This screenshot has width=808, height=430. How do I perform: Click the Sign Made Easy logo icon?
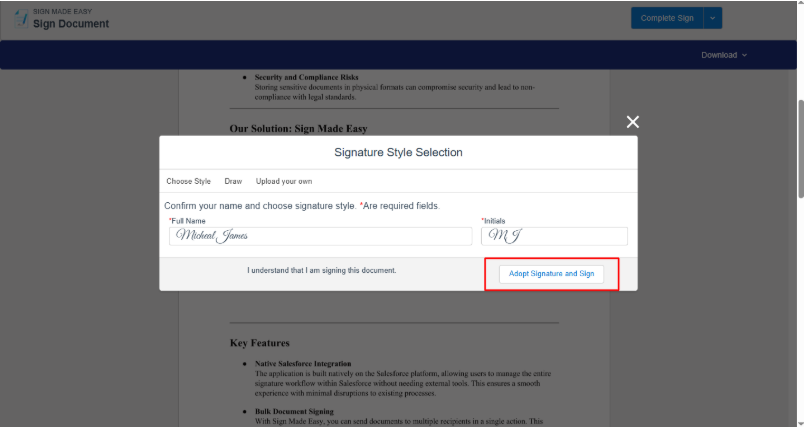[x=21, y=19]
